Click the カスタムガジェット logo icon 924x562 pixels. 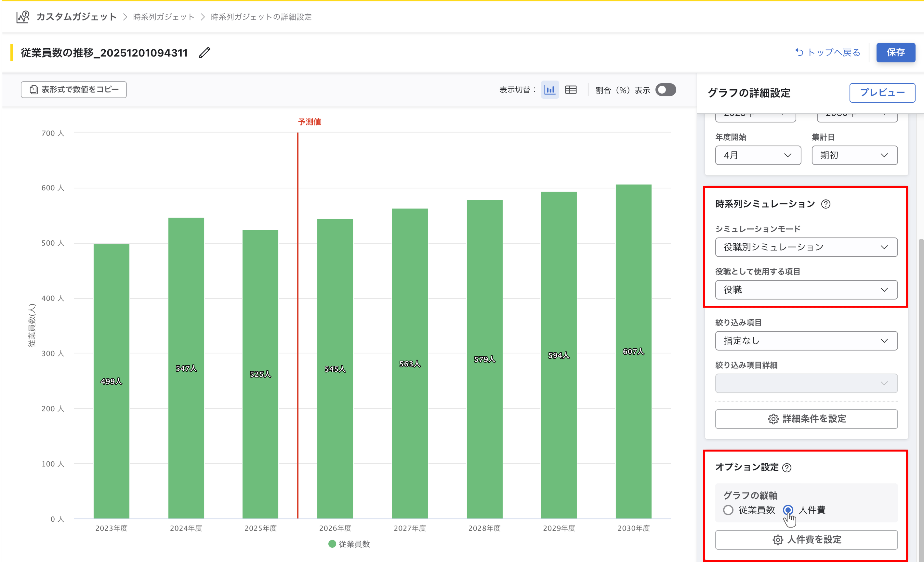23,17
